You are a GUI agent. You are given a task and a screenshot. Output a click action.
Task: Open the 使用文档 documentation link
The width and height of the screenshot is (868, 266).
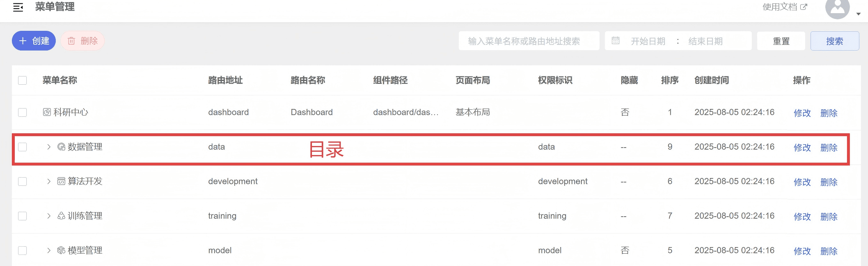pyautogui.click(x=784, y=7)
